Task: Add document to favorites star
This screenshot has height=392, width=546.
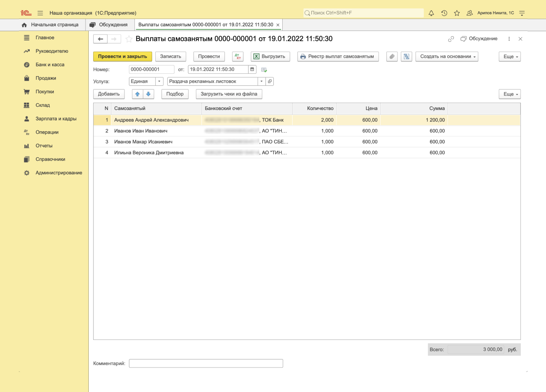Action: coord(129,39)
